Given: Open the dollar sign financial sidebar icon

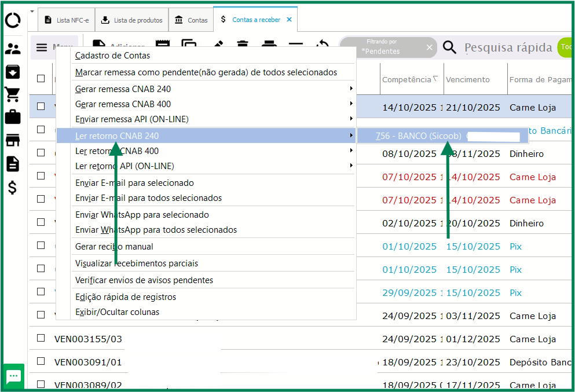Looking at the screenshot, I should point(13,188).
